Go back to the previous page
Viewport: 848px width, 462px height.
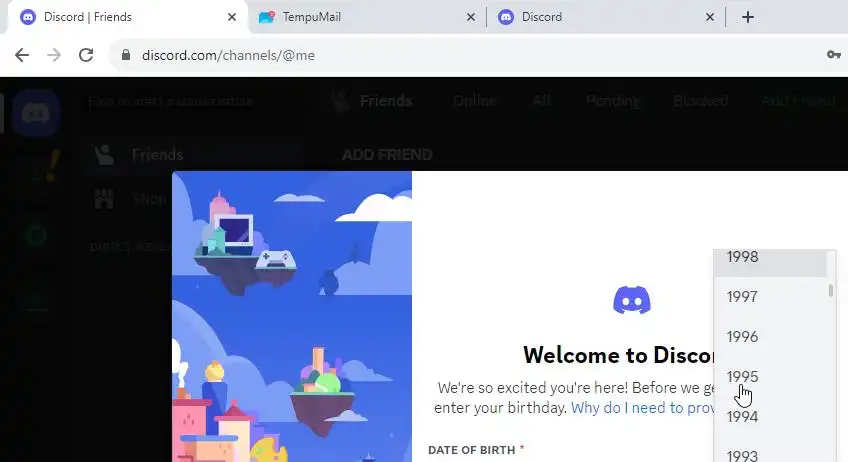click(22, 55)
